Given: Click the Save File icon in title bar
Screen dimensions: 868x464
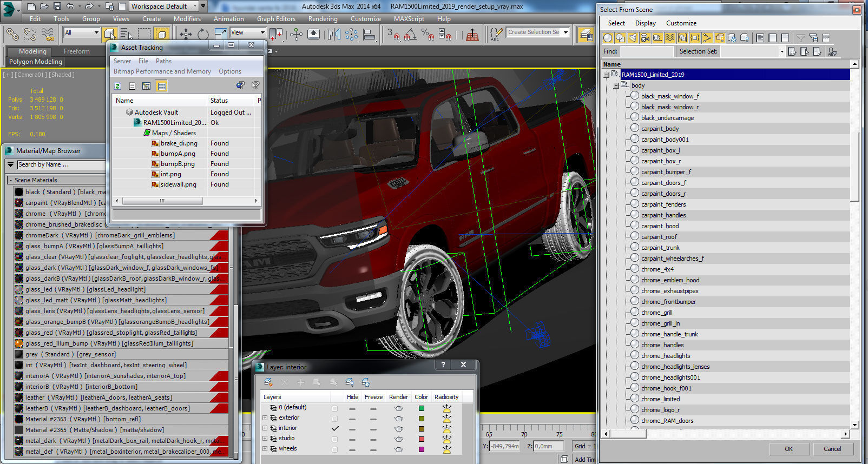Looking at the screenshot, I should point(57,6).
